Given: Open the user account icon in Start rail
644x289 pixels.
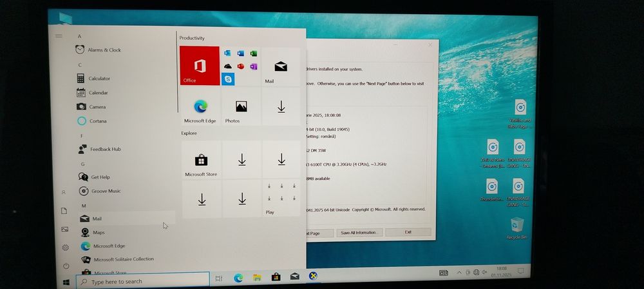Looking at the screenshot, I should click(x=64, y=192).
